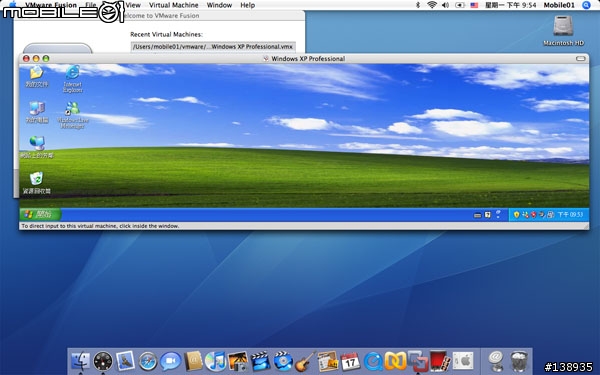
Task: Open the File menu
Action: pyautogui.click(x=91, y=5)
